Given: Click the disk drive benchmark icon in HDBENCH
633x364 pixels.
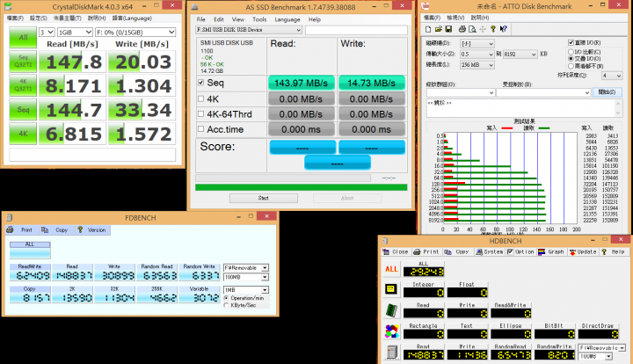Looking at the screenshot, I should click(391, 353).
